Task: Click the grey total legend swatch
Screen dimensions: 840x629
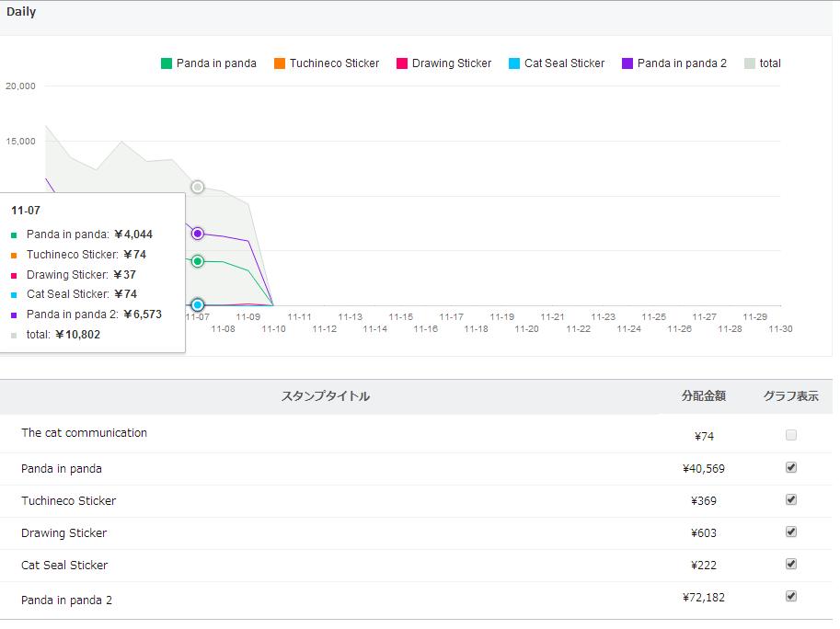Action: 750,63
